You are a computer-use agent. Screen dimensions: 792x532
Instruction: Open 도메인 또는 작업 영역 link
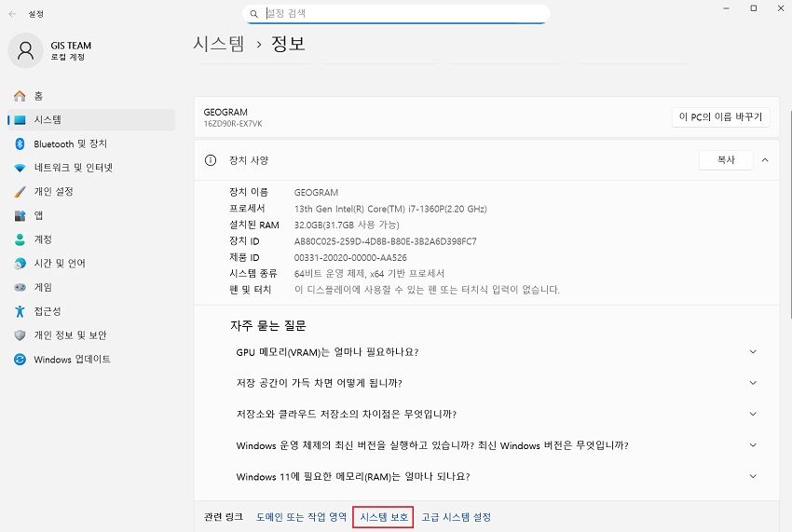pos(302,517)
